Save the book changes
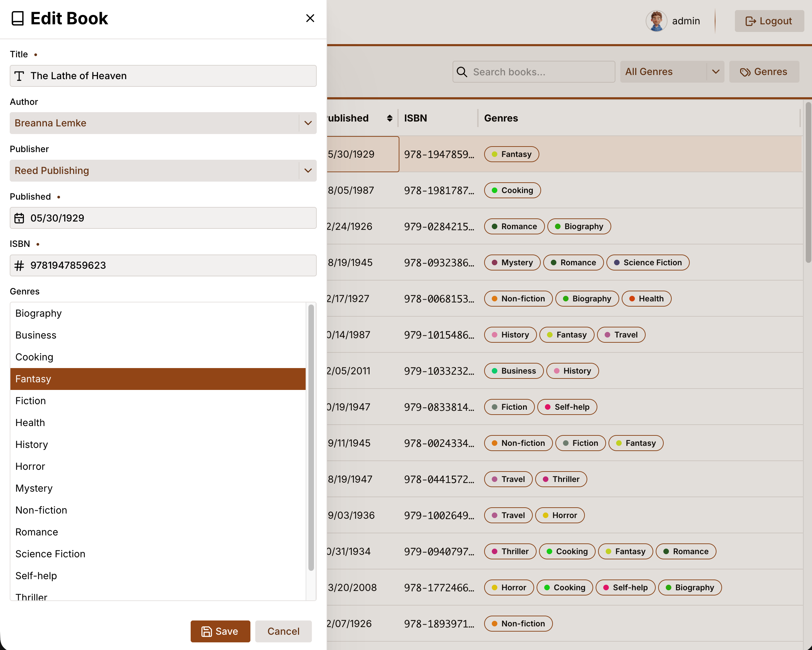The width and height of the screenshot is (812, 650). pos(220,631)
